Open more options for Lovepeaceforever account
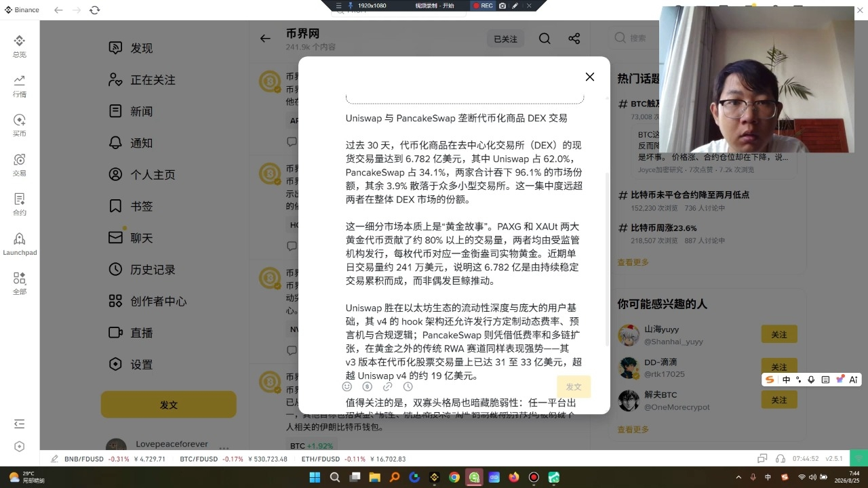This screenshot has width=868, height=488. (x=224, y=448)
